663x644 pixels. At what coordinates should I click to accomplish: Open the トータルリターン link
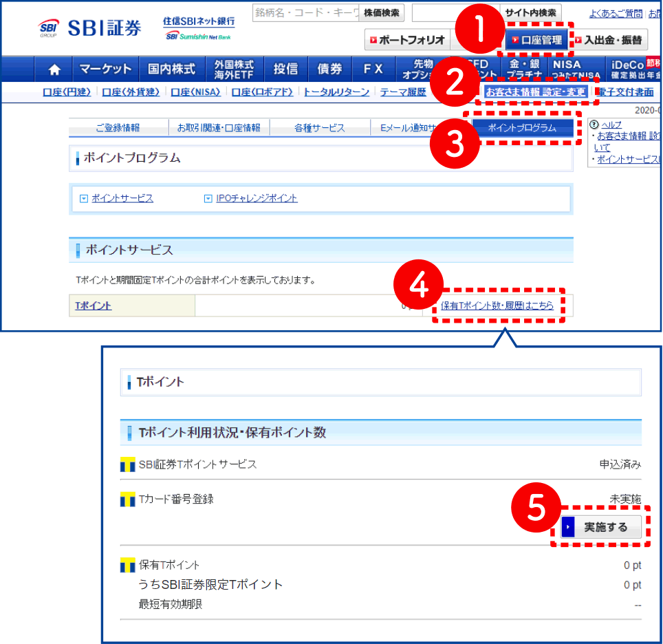336,92
